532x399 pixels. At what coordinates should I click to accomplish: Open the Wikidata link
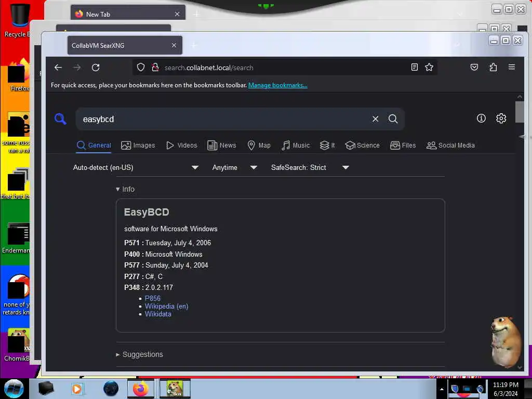pos(158,314)
